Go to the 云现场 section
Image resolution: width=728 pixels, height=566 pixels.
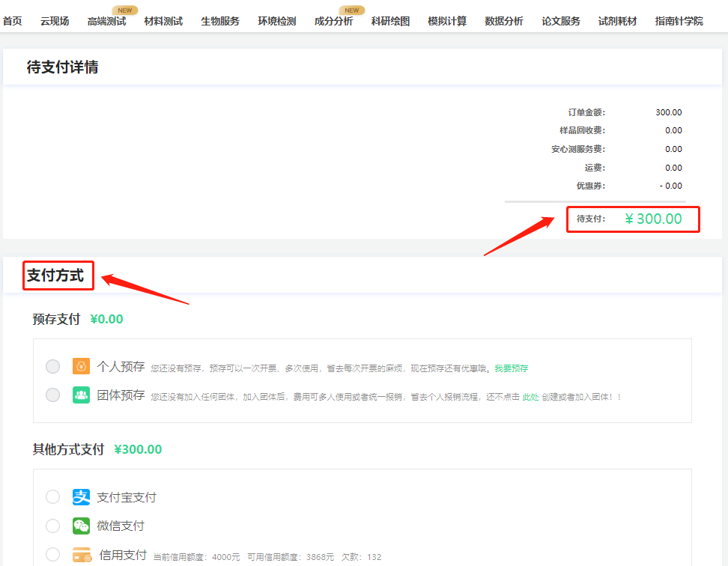point(54,21)
